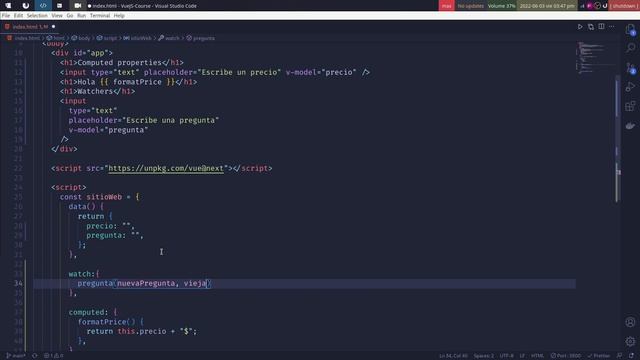Change language mode HTML in status bar
The width and height of the screenshot is (640, 360).
(537, 356)
